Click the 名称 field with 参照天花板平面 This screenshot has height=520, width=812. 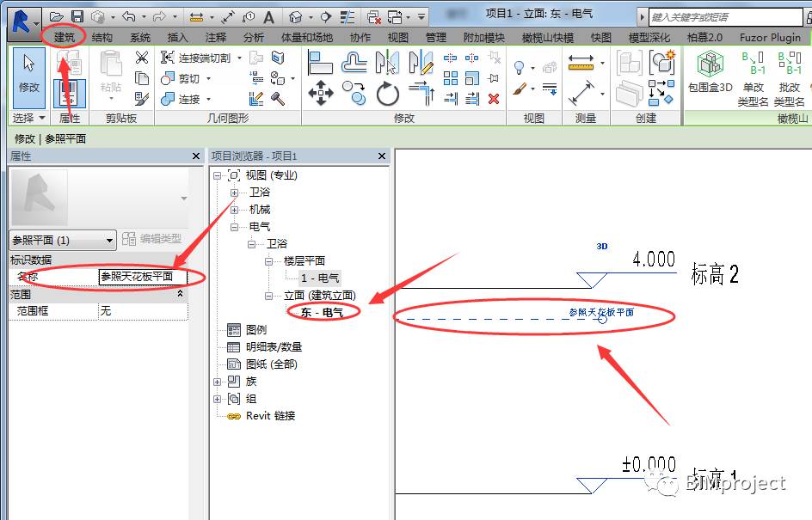pyautogui.click(x=143, y=277)
